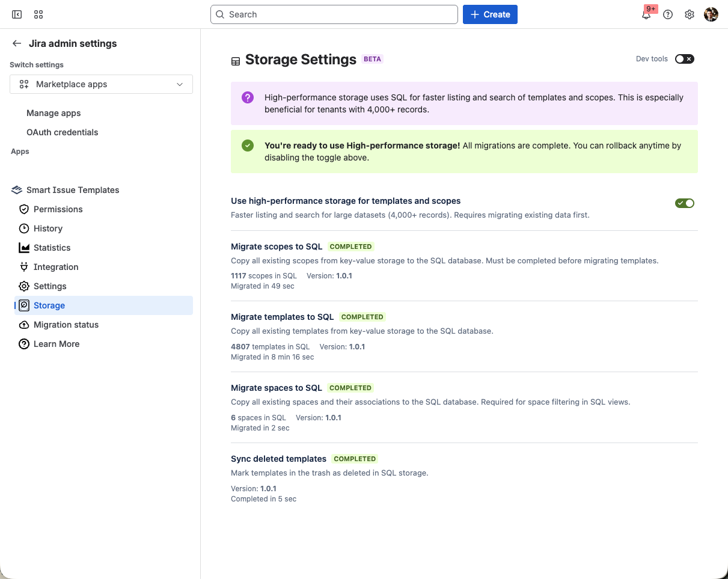Viewport: 728px width, 579px height.
Task: Click the Jira admin settings heading
Action: click(x=73, y=43)
